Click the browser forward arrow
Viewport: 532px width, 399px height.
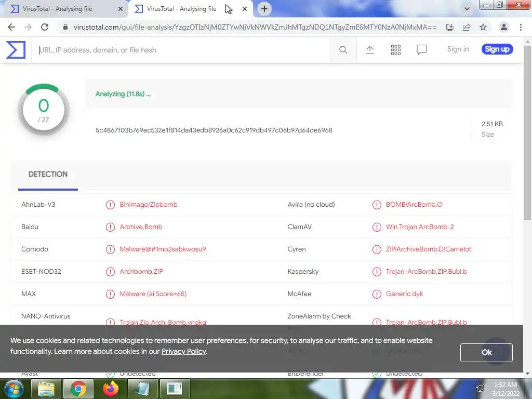(28, 27)
